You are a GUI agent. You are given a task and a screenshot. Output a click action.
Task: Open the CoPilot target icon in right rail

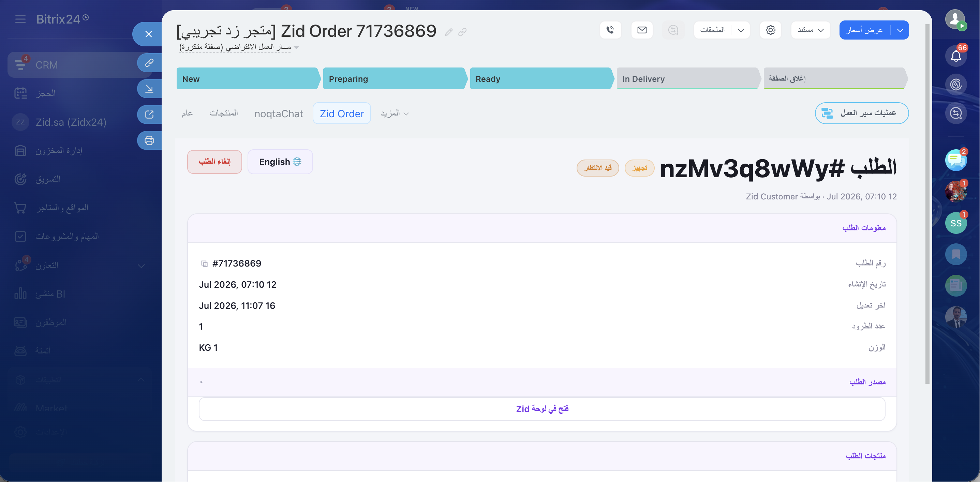click(956, 85)
